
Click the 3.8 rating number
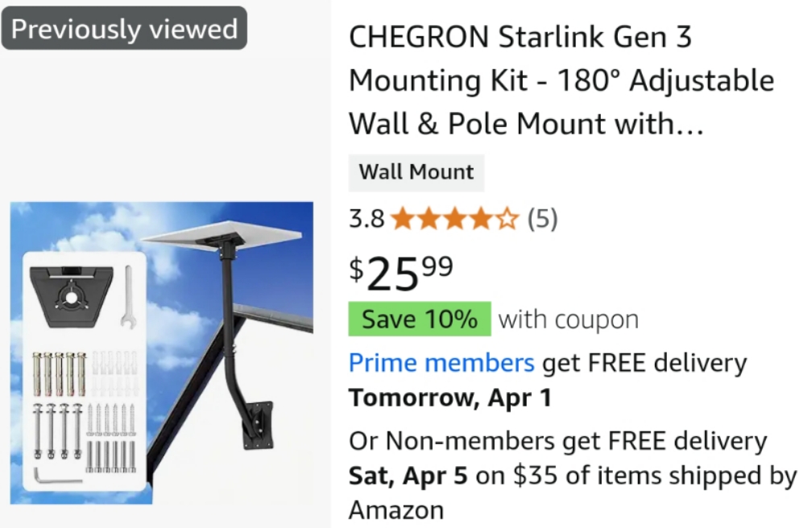367,219
